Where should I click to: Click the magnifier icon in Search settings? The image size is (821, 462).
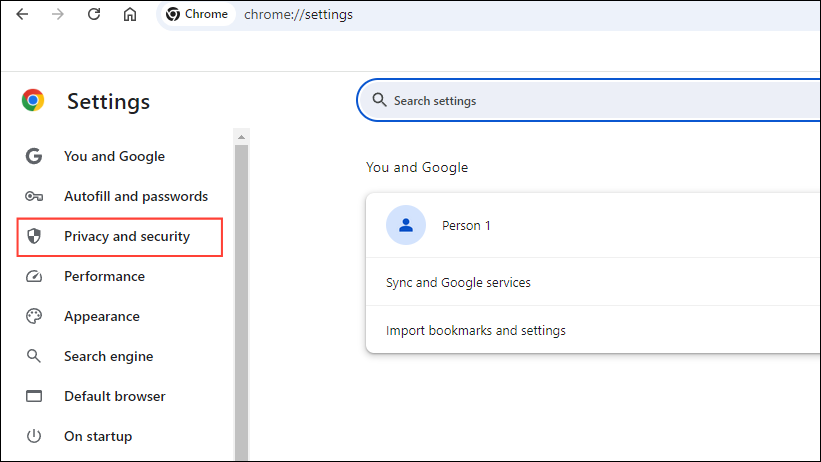[379, 100]
